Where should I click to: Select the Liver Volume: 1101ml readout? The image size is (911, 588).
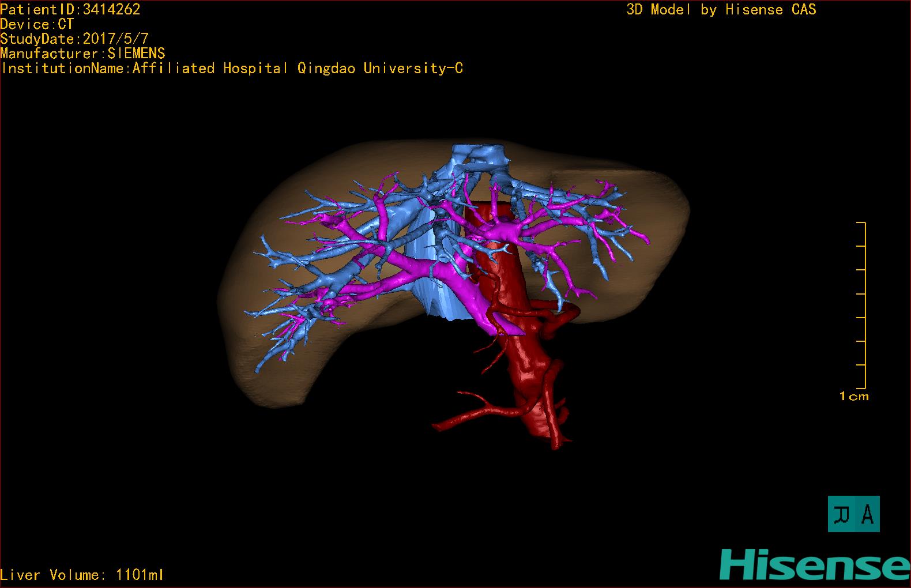click(x=82, y=575)
